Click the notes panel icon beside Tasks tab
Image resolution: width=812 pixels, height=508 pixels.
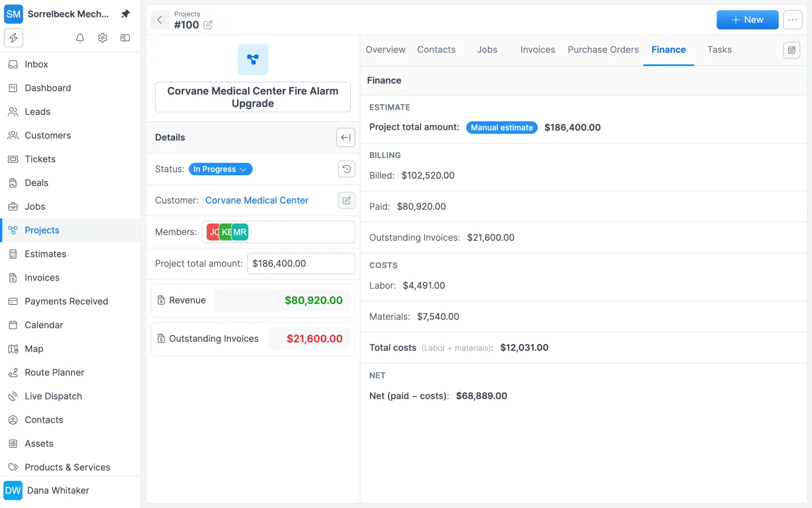tap(792, 50)
